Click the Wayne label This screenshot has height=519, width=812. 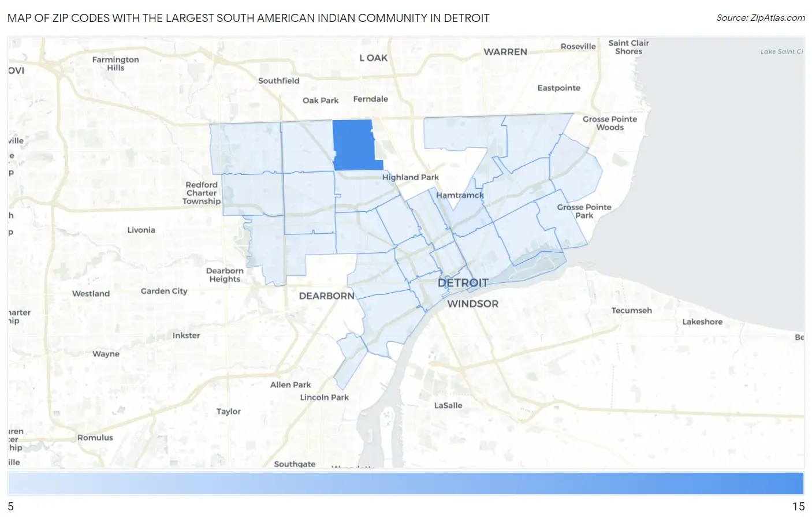coord(106,354)
